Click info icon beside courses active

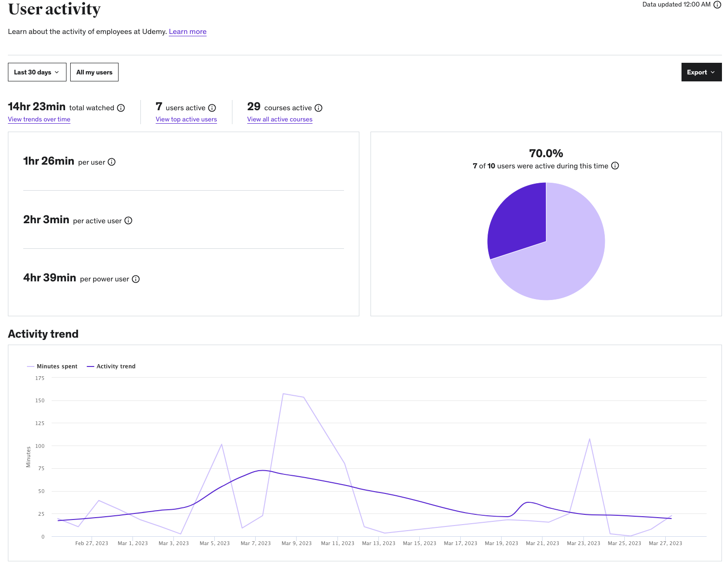point(318,108)
